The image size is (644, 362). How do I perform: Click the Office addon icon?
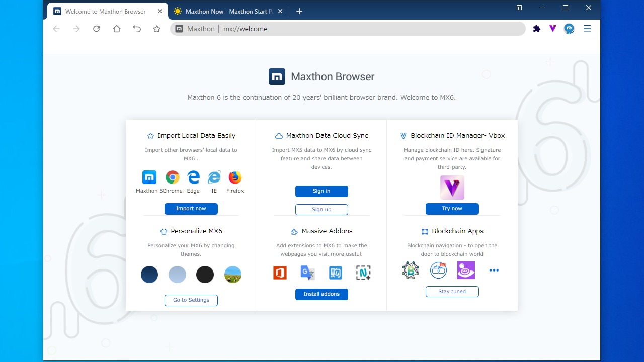coord(280,273)
